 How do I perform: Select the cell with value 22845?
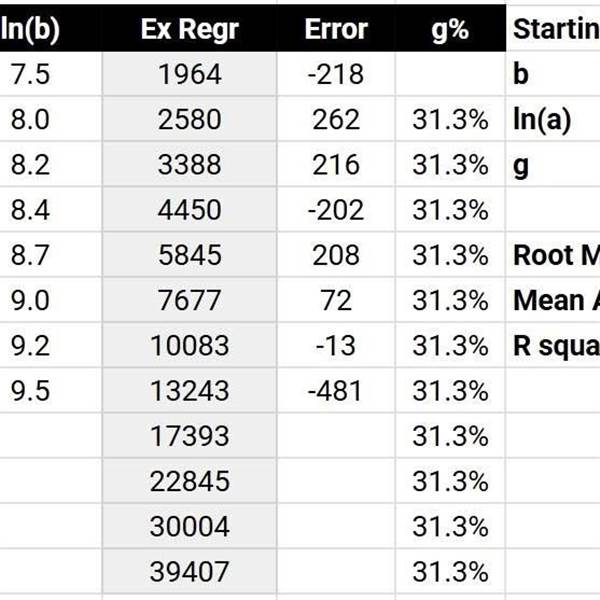click(189, 481)
